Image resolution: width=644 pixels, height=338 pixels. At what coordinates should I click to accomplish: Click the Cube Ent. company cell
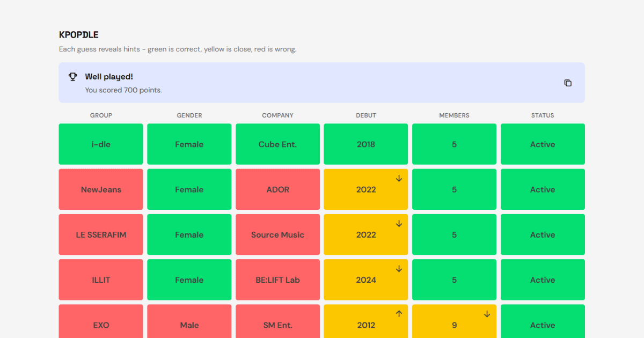(277, 144)
